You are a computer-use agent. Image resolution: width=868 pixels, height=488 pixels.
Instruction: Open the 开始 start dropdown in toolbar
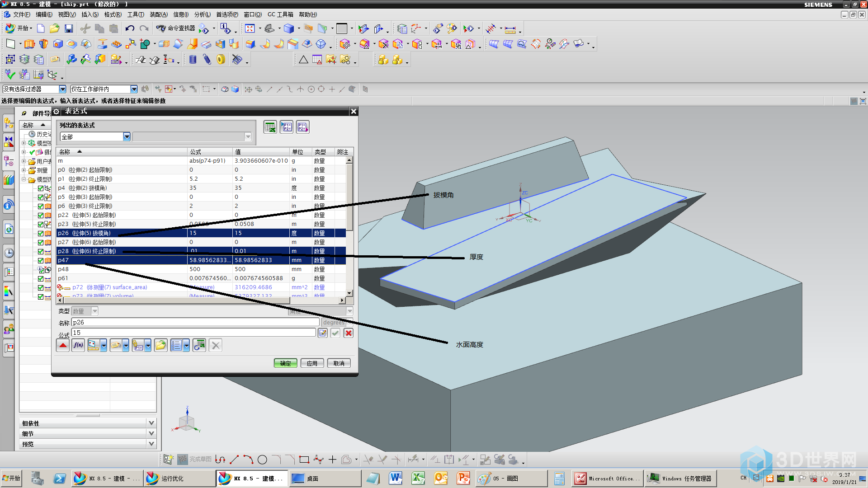(x=19, y=28)
